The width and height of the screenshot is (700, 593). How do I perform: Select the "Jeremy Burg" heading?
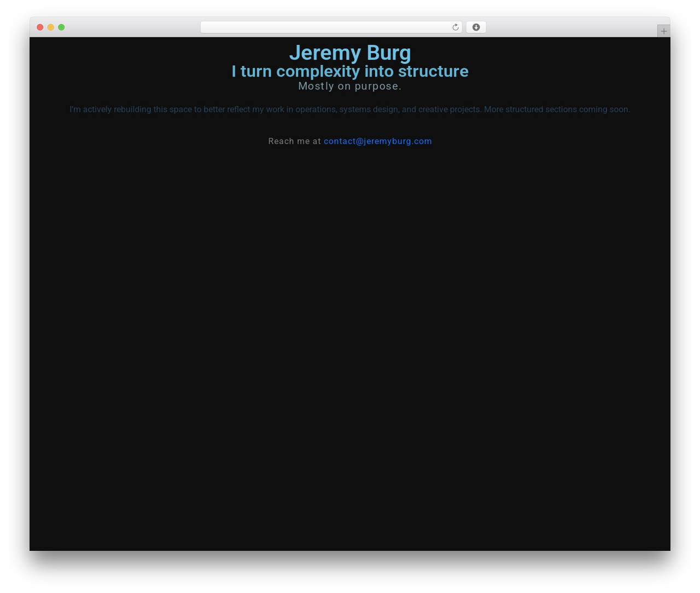[350, 53]
